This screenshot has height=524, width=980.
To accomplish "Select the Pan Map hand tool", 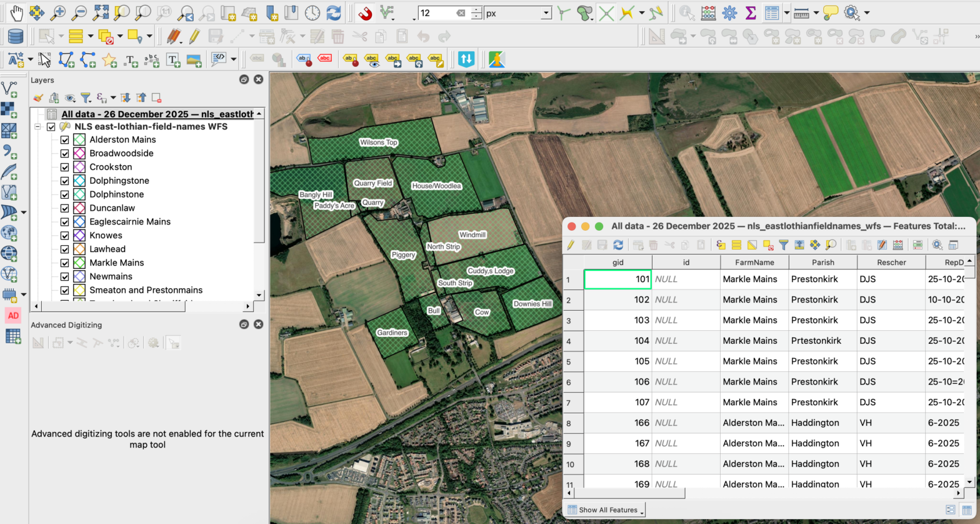I will [x=16, y=13].
